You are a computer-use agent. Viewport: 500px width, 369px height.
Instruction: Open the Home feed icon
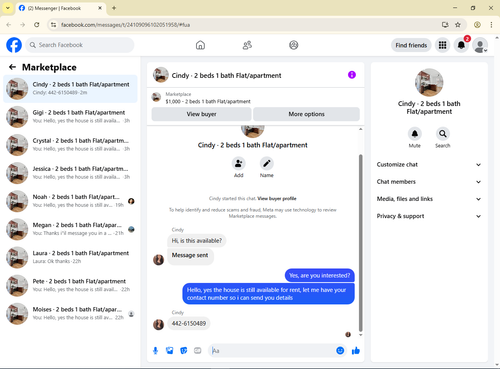200,45
